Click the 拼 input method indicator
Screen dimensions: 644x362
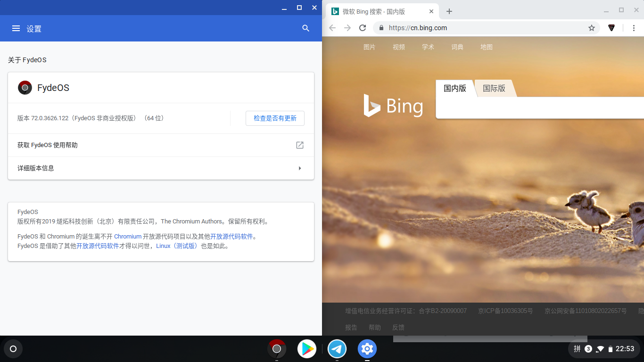point(577,349)
